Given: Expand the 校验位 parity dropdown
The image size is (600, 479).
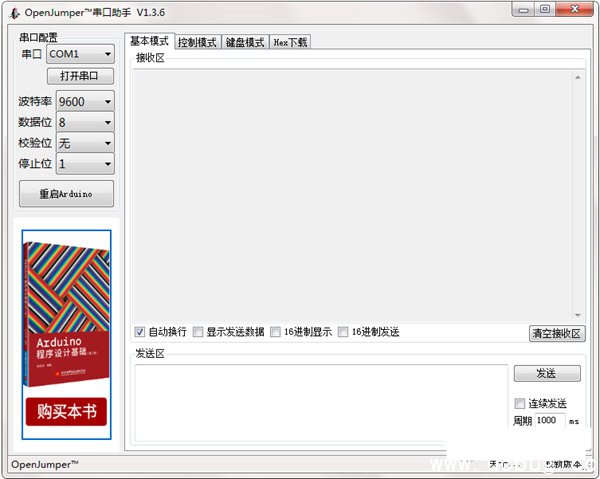Looking at the screenshot, I should click(x=85, y=144).
